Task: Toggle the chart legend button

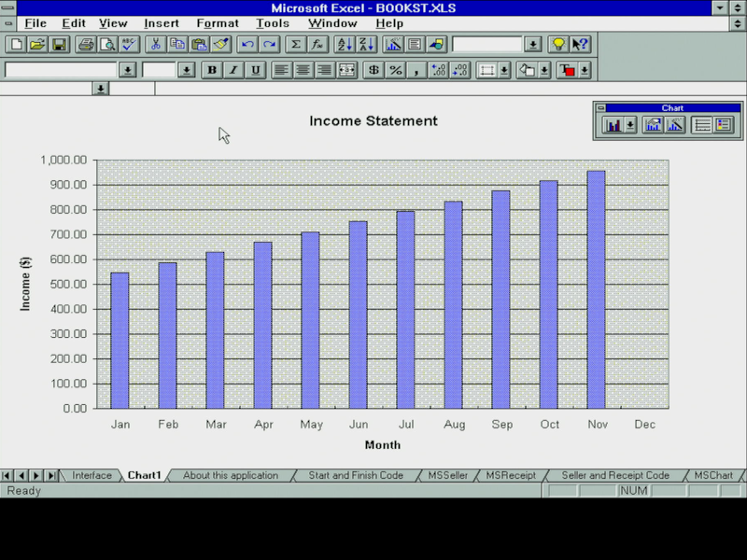Action: click(723, 125)
